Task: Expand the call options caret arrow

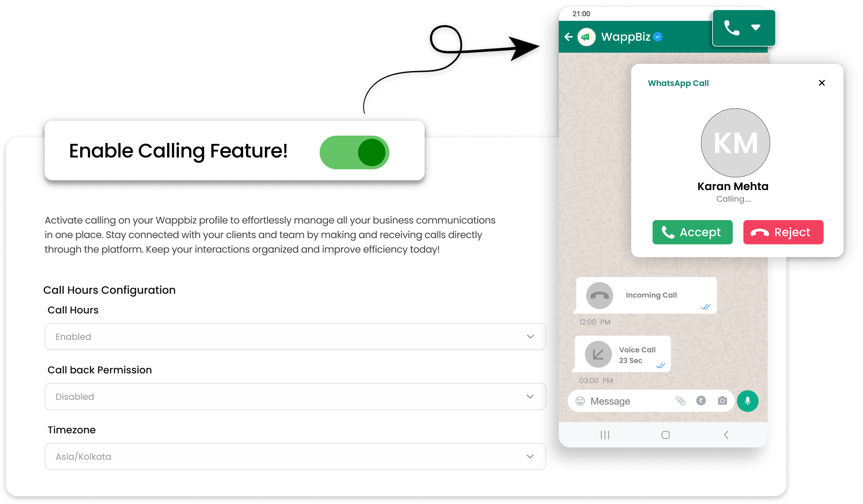Action: click(x=756, y=27)
